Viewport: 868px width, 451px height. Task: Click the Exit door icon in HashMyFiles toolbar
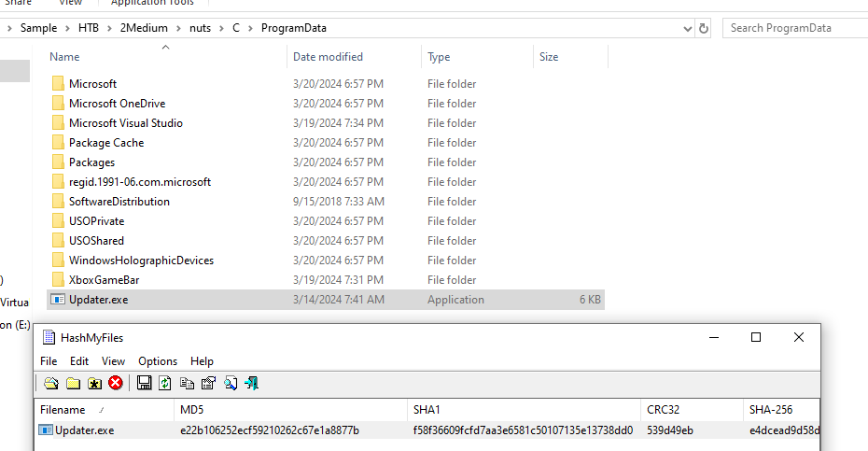[x=251, y=383]
